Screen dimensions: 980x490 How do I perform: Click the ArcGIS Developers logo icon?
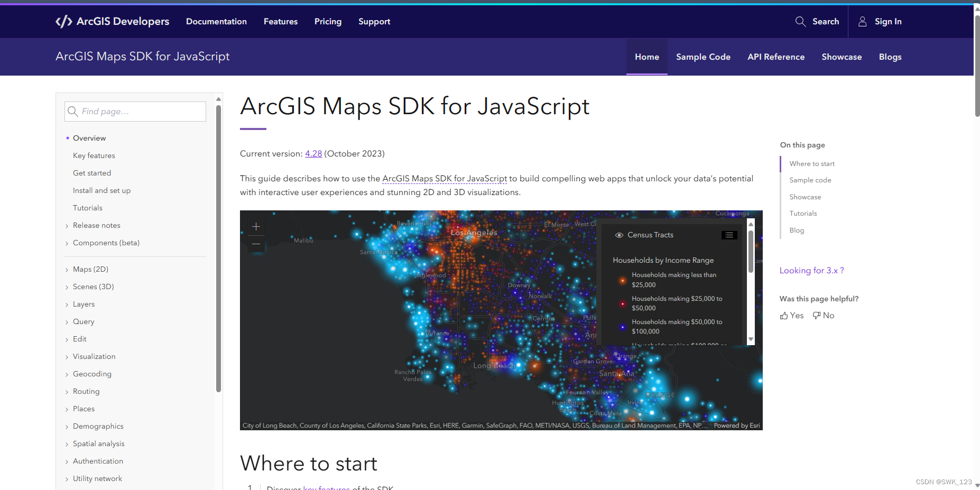[63, 21]
